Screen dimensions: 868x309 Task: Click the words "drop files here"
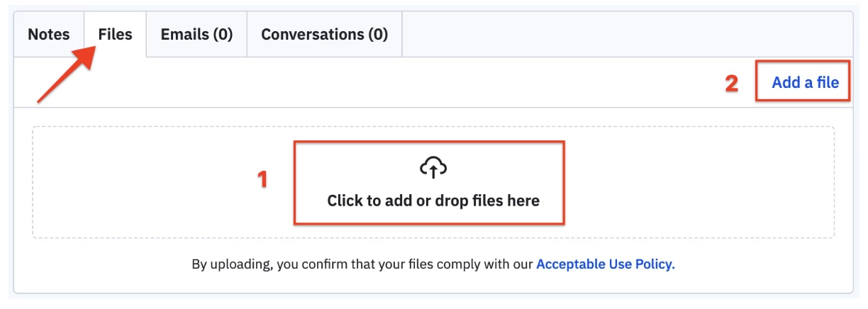[x=489, y=201]
